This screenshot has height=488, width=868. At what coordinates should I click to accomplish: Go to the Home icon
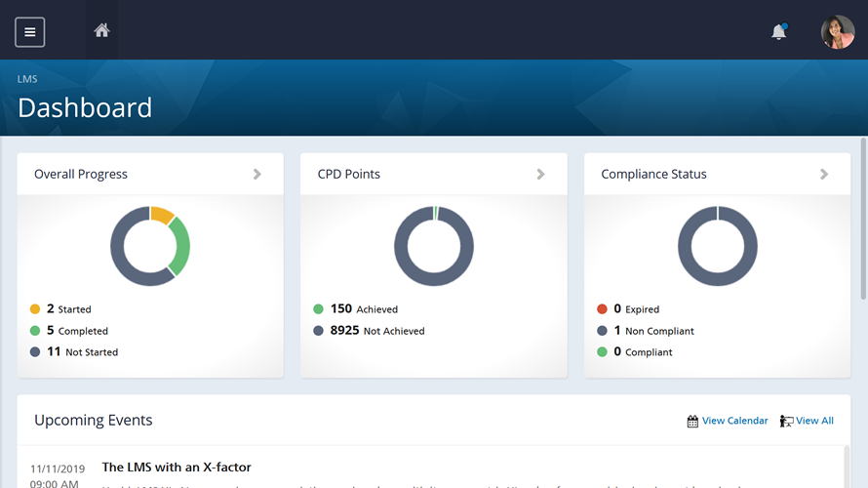coord(101,30)
